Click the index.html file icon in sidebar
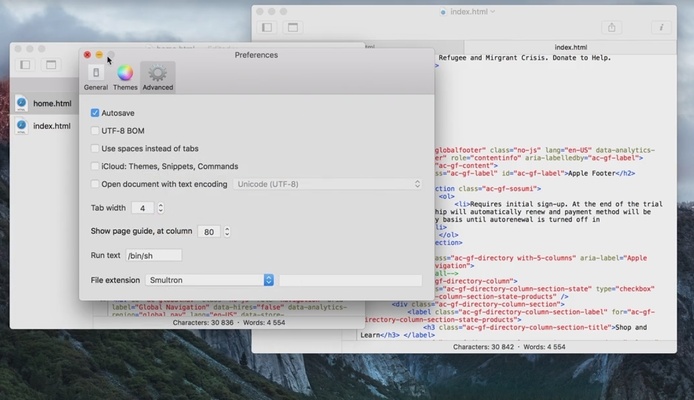The image size is (694, 400). coord(21,126)
